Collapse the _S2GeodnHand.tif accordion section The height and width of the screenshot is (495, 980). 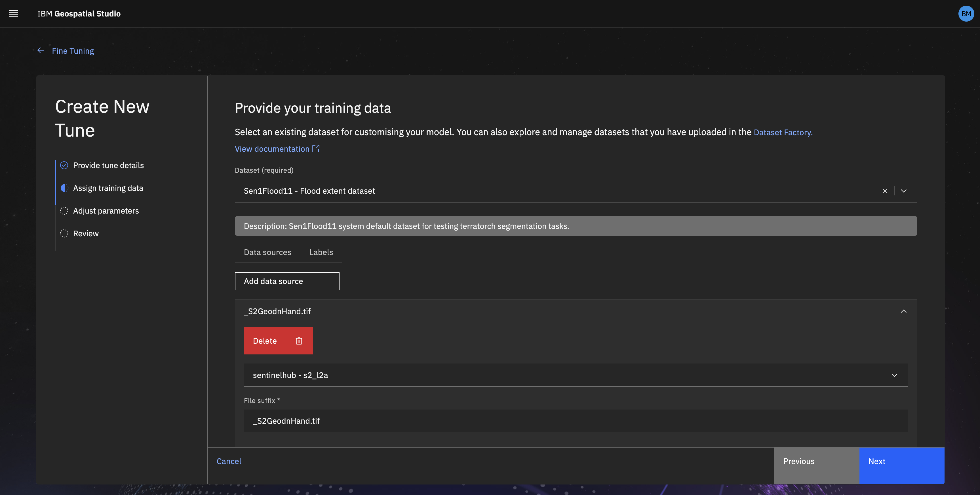coord(903,312)
